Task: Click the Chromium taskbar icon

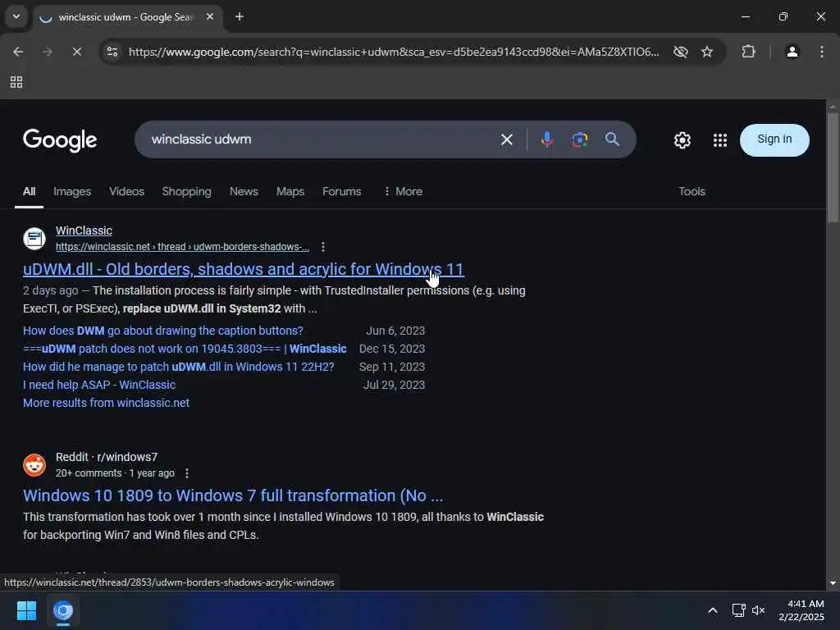Action: (x=63, y=610)
